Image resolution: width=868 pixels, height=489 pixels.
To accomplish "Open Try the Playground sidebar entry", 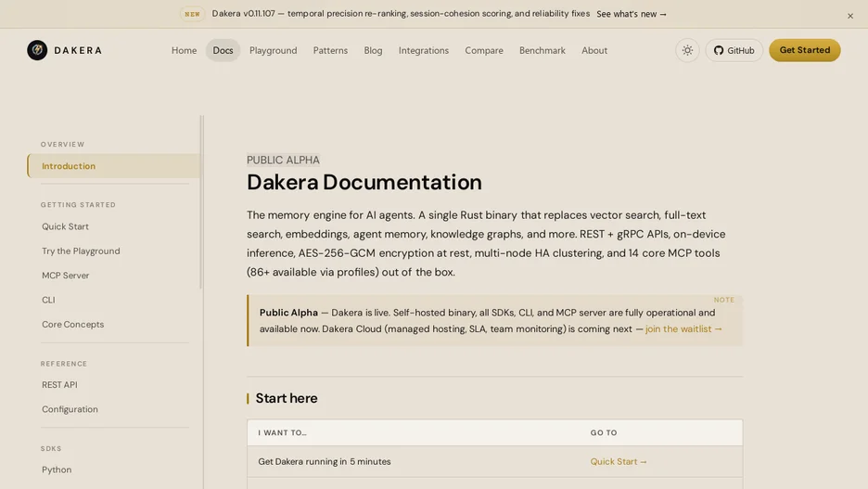I will click(x=81, y=251).
